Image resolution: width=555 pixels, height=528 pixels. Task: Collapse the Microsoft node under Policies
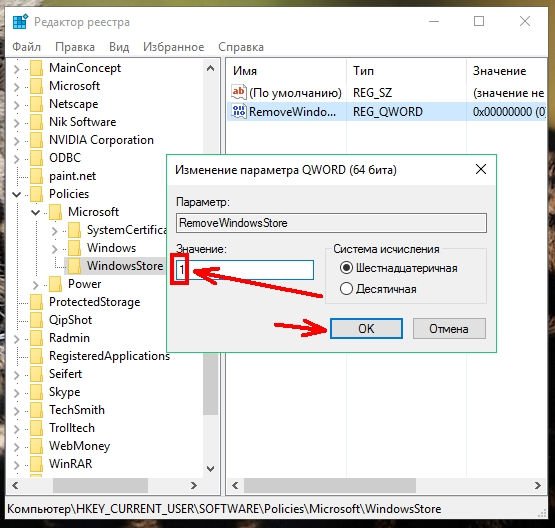[x=35, y=212]
